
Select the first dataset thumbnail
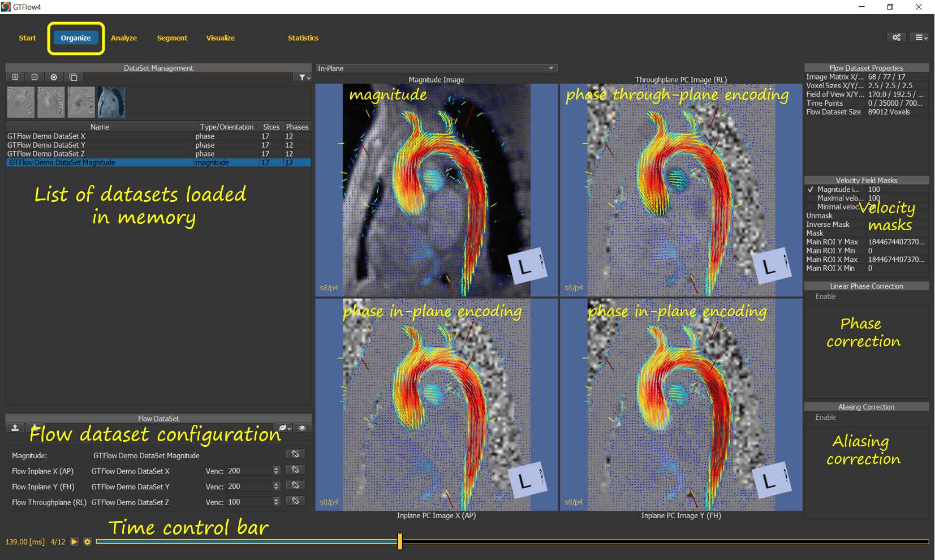coord(21,102)
